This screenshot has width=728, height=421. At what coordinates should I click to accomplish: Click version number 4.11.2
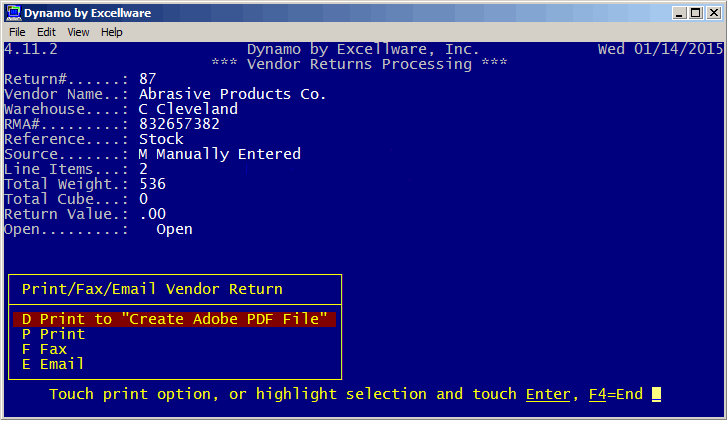coord(31,49)
